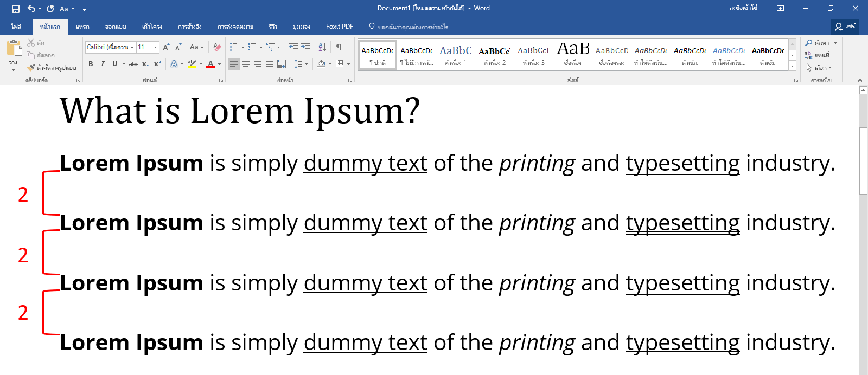Click the Clear Formatting eraser icon
The width and height of the screenshot is (868, 375).
click(217, 47)
